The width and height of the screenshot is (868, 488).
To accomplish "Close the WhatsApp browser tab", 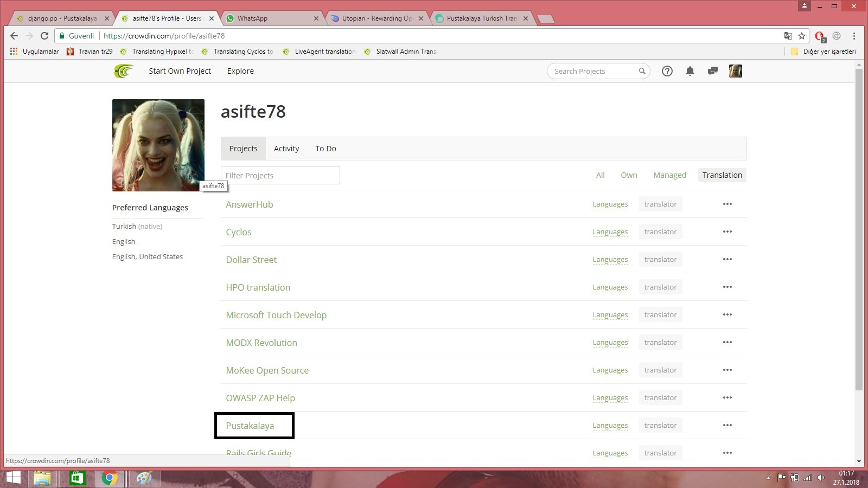I will click(x=316, y=18).
